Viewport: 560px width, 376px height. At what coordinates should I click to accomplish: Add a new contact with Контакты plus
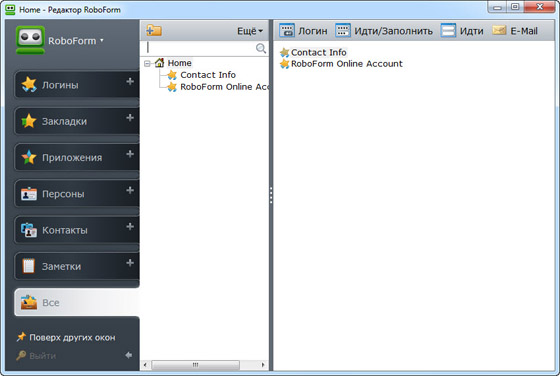pyautogui.click(x=130, y=227)
